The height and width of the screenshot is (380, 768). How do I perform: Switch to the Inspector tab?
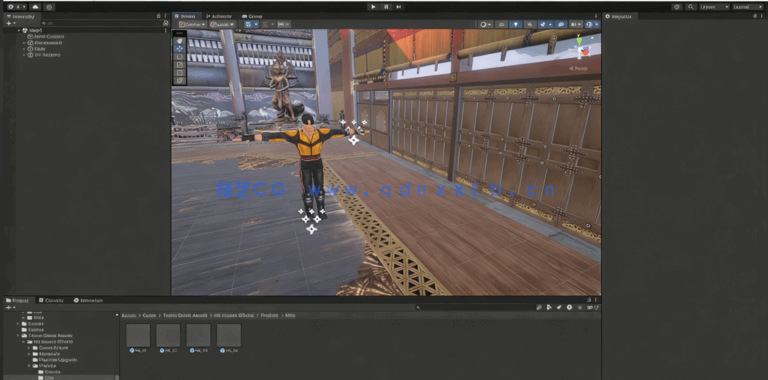point(619,16)
